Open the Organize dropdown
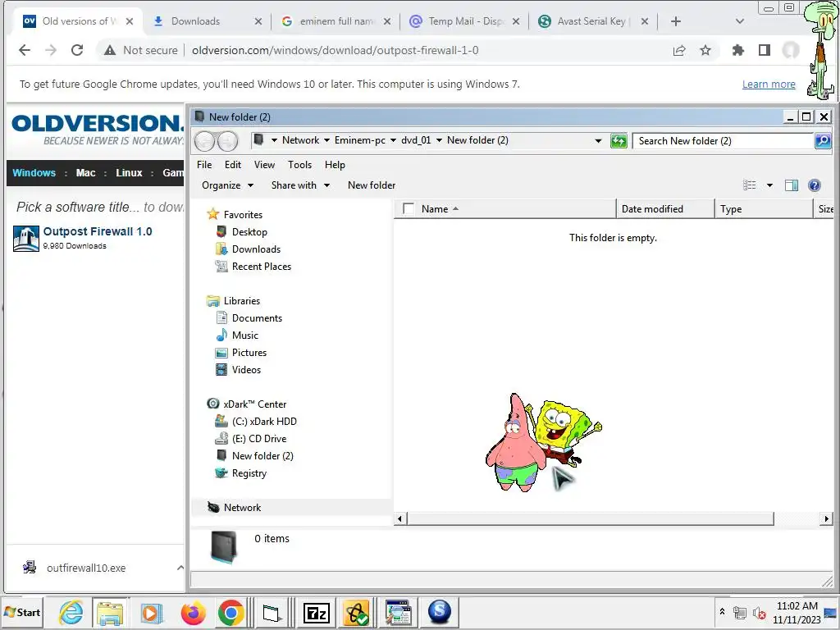The image size is (840, 630). click(x=227, y=185)
